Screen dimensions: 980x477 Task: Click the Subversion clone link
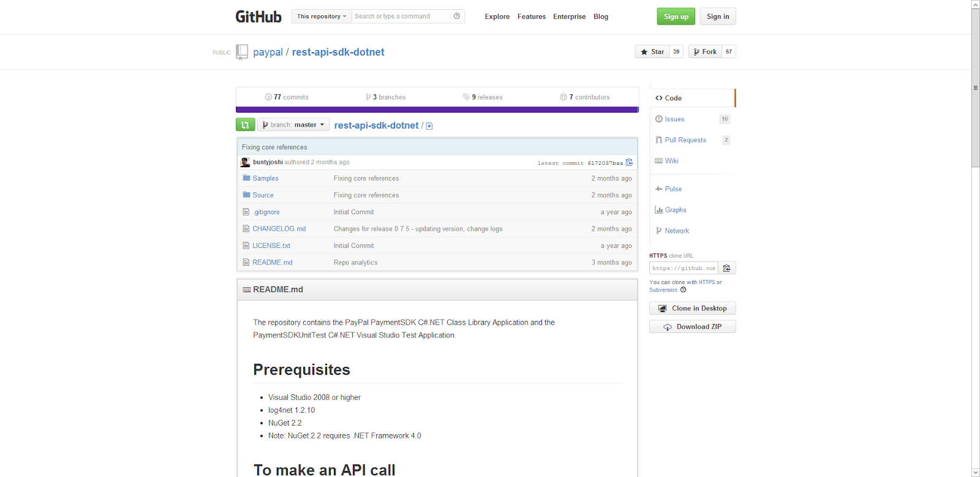(663, 290)
